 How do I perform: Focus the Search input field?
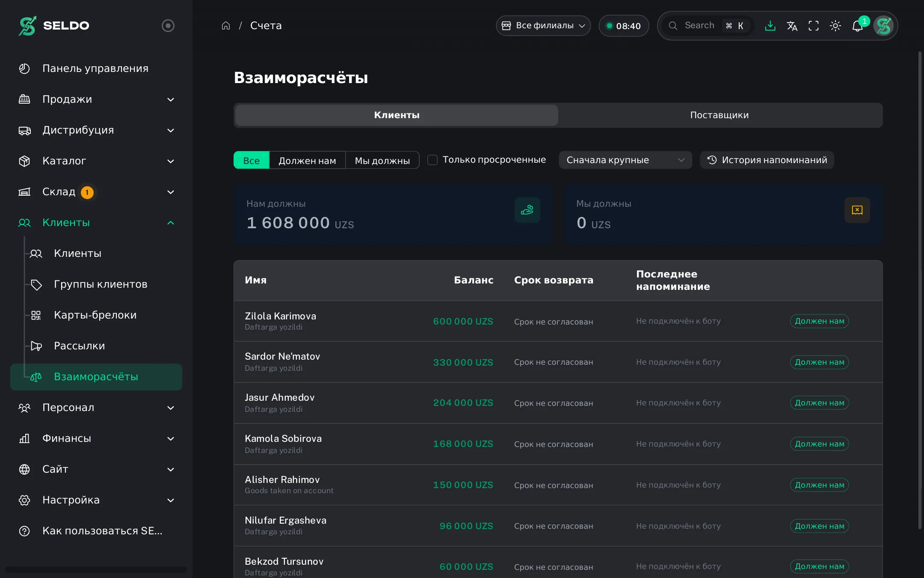click(708, 26)
